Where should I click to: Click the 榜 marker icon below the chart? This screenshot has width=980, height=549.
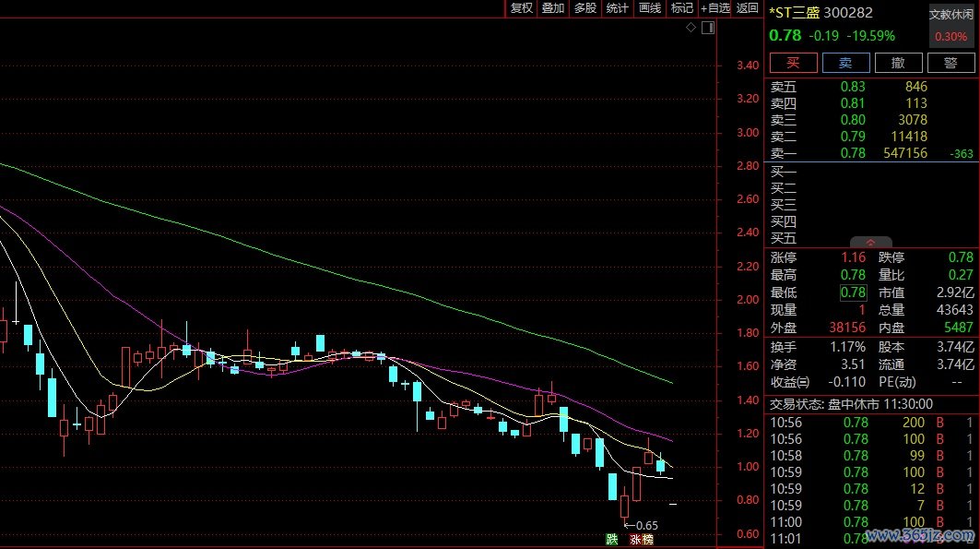point(647,539)
